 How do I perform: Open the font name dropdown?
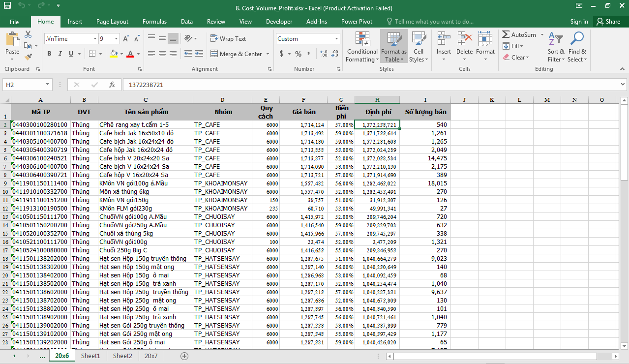pyautogui.click(x=94, y=39)
